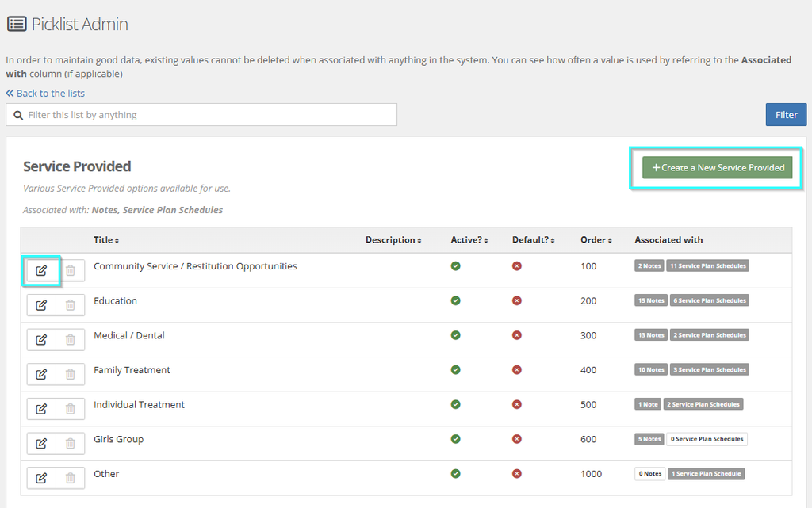Toggle the active checkmark for Education
Screen dimensions: 812x508
pos(456,300)
